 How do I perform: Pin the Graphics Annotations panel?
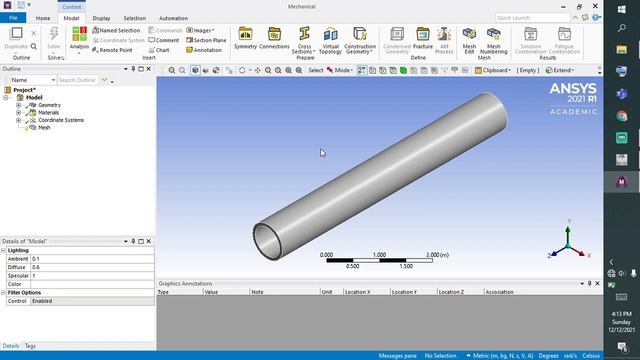[x=589, y=283]
